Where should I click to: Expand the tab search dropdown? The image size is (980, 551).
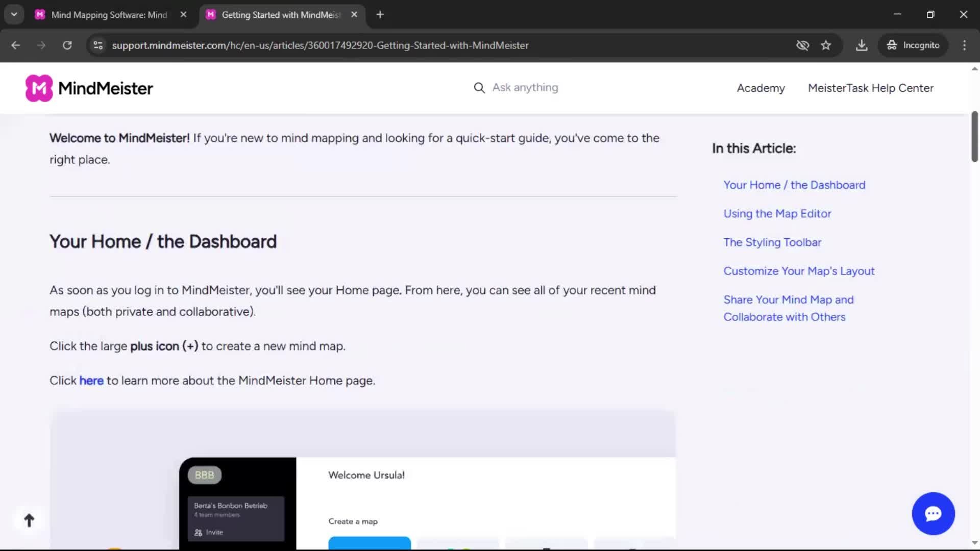[14, 15]
